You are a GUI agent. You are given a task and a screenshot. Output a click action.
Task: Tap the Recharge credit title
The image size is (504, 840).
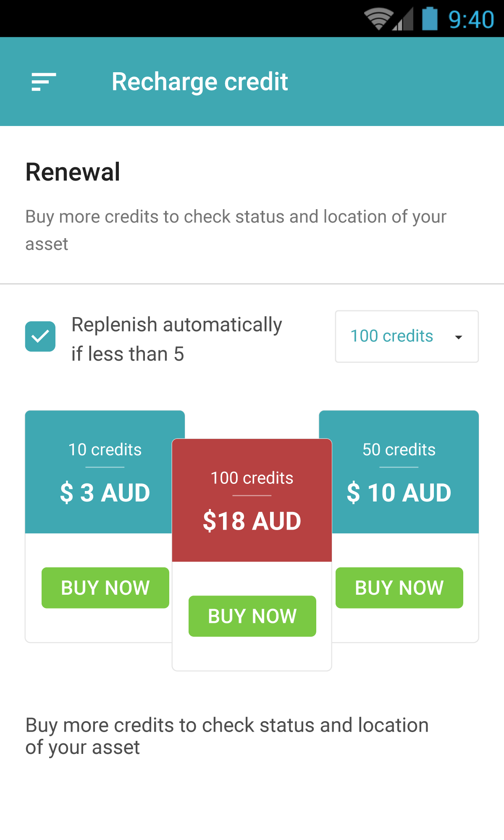[x=199, y=81]
